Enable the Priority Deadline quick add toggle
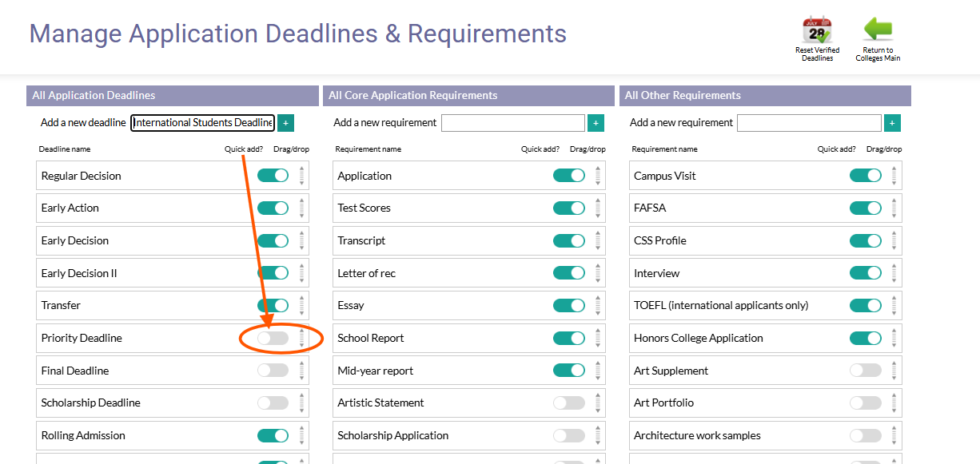980x464 pixels. click(273, 338)
